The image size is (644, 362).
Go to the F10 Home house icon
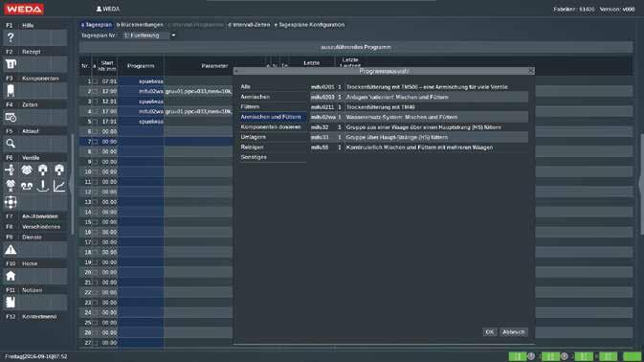pyautogui.click(x=11, y=276)
